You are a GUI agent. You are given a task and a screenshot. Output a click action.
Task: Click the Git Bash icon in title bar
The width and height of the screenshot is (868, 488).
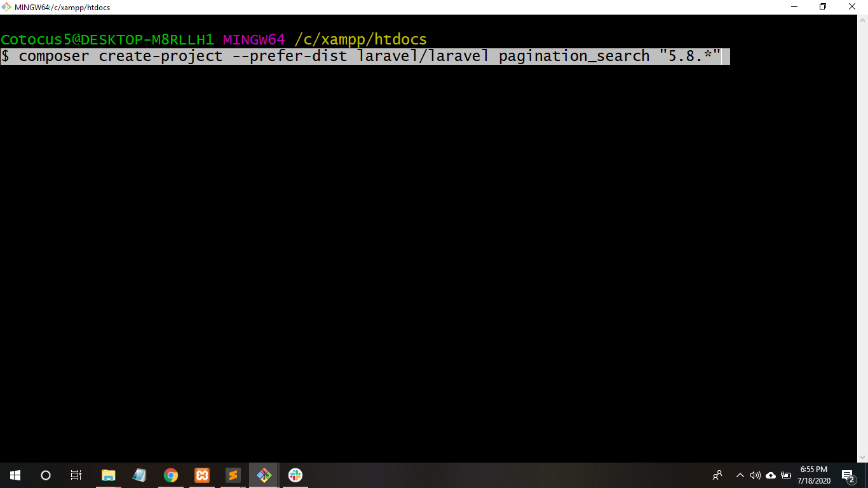click(7, 7)
